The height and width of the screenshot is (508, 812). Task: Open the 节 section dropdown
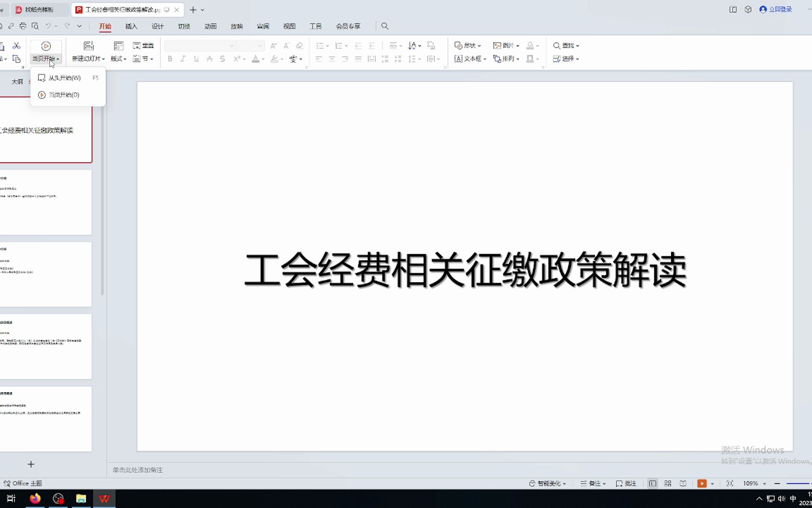click(143, 59)
